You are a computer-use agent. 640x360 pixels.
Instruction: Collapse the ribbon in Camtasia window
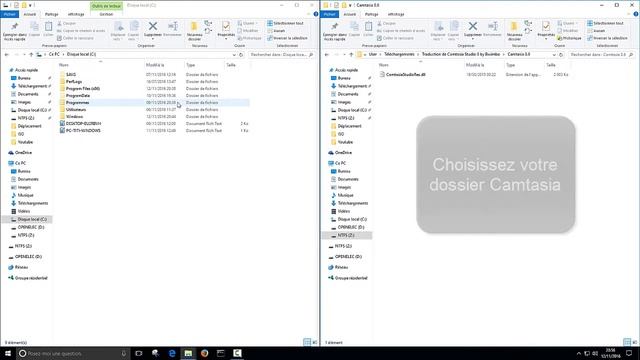coord(630,14)
